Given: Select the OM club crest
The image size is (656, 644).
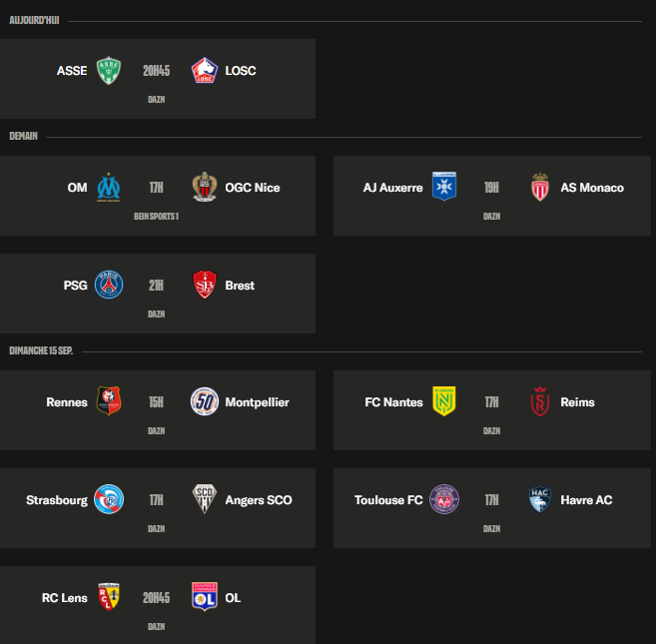Looking at the screenshot, I should (108, 187).
